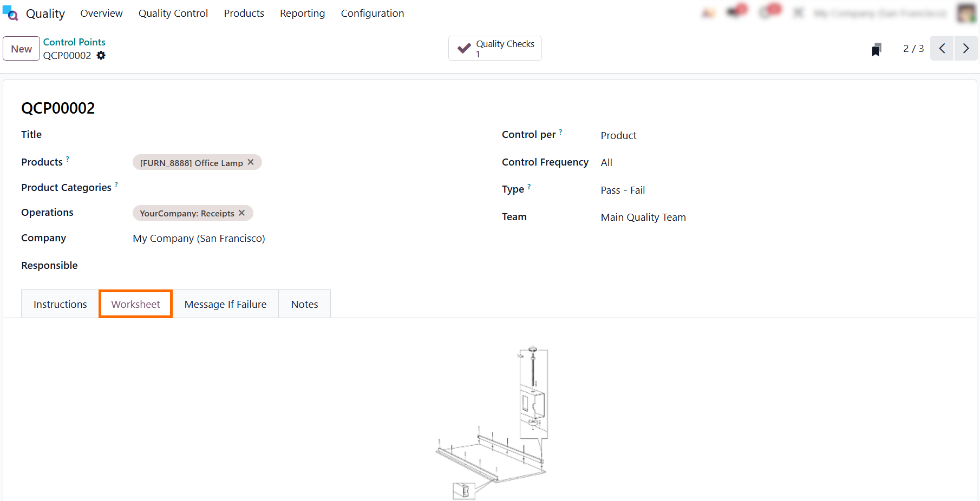Open the gear actions menu beside QCP00002

click(101, 55)
